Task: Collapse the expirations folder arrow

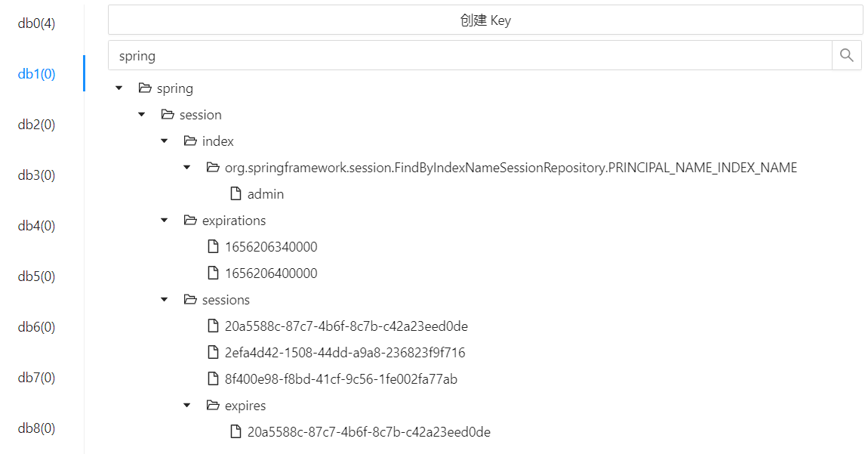Action: [164, 221]
